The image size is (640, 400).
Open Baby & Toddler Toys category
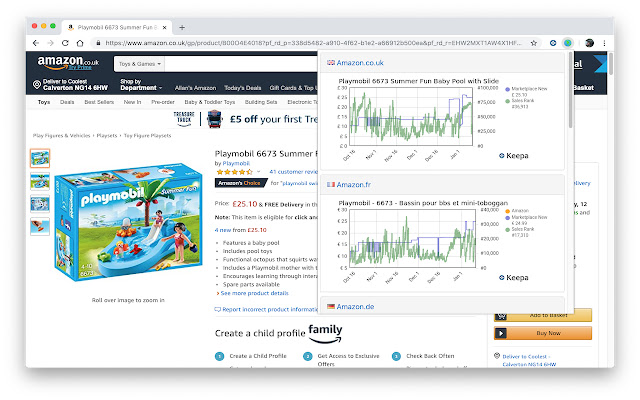pyautogui.click(x=209, y=102)
